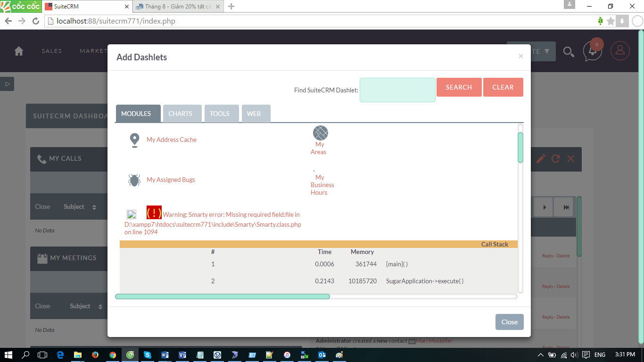Add the My Address Cache dashlet
The height and width of the screenshot is (362, 644).
tap(172, 140)
